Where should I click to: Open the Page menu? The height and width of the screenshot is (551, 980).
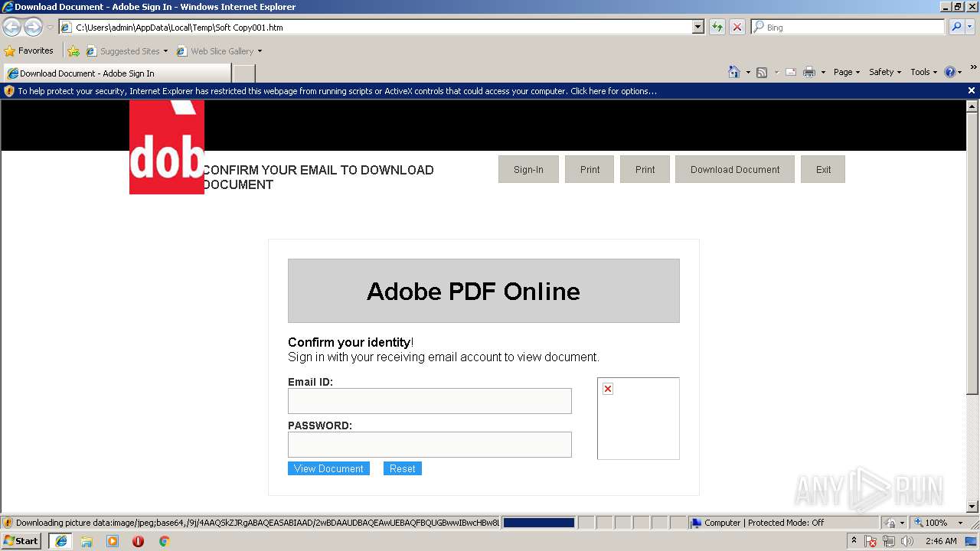tap(847, 72)
